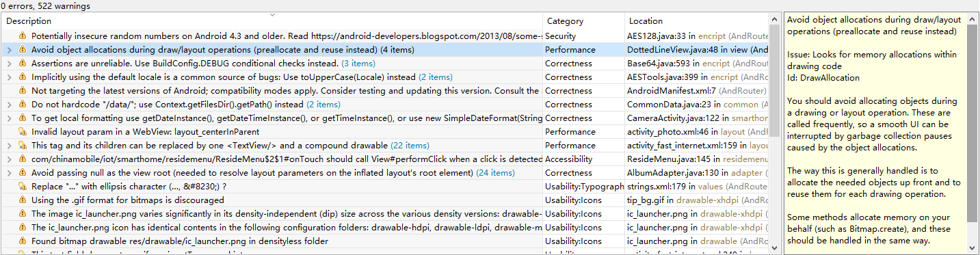Expand the 'Assertions are unreliable' issue group
The height and width of the screenshot is (255, 980).
9,64
